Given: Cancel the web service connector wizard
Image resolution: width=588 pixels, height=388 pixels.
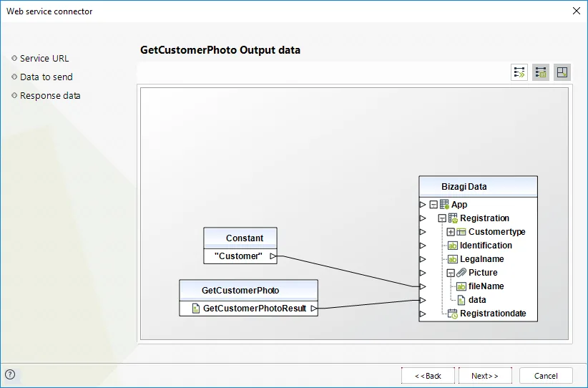Looking at the screenshot, I should click(x=546, y=376).
